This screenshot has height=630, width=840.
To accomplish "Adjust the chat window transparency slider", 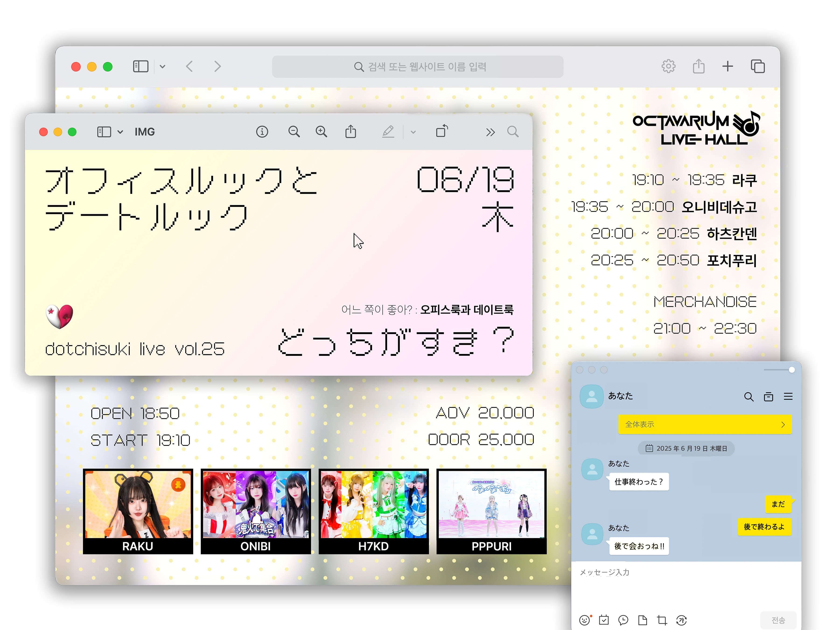I will pyautogui.click(x=791, y=370).
